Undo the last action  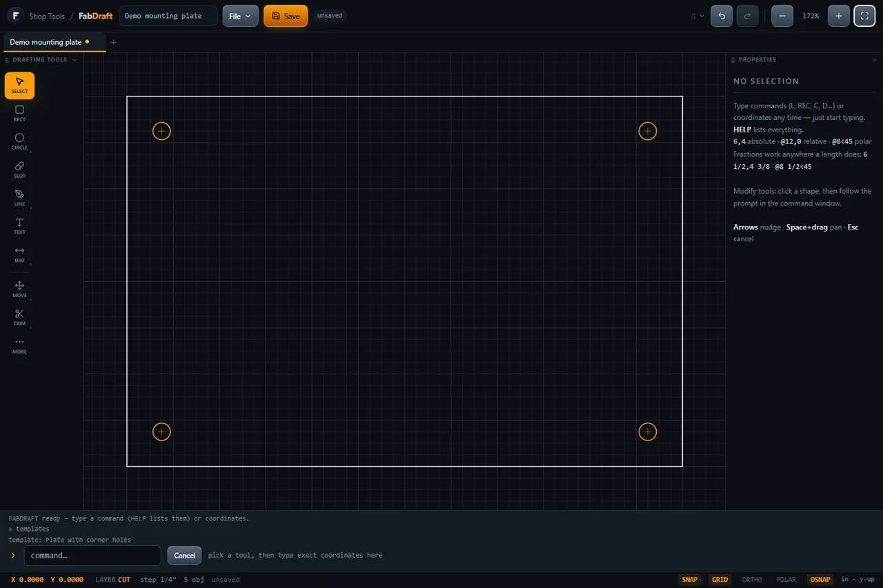click(x=722, y=16)
